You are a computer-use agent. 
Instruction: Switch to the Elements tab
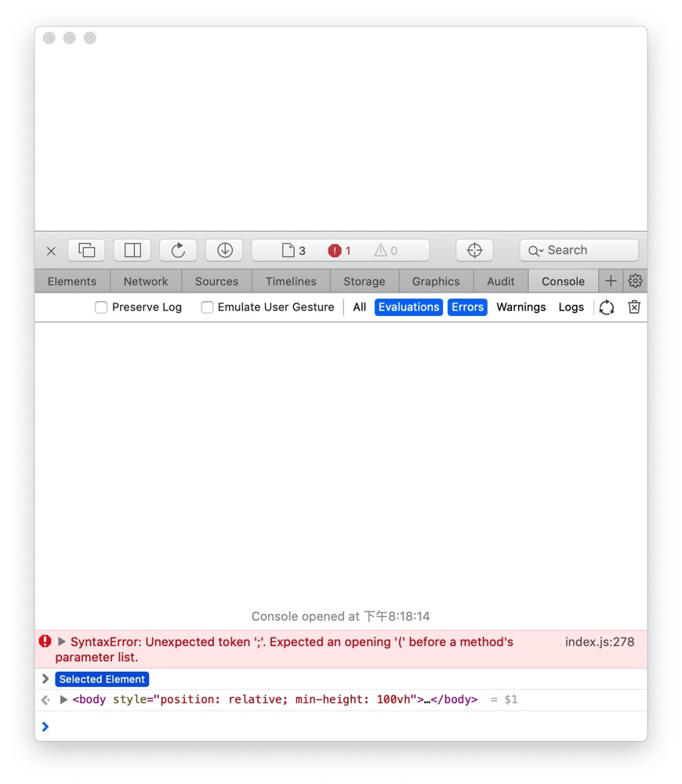[72, 281]
